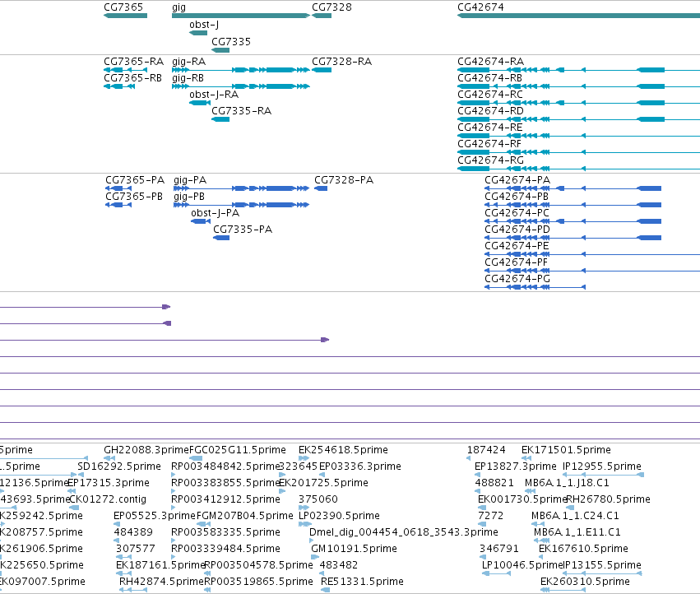Click MB6A.1_1.E11.C1 feature

[541, 541]
